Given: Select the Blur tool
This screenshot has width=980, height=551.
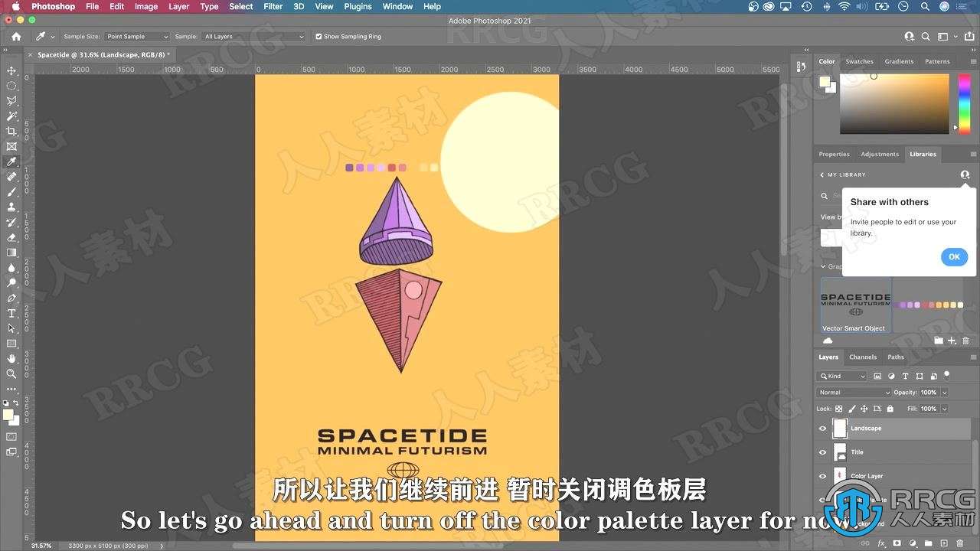Looking at the screenshot, I should click(x=11, y=268).
